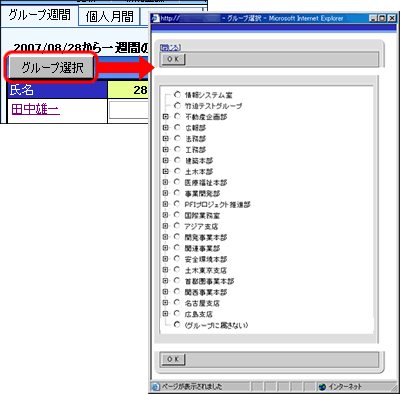Select the 情報システム室 radio button

click(x=177, y=95)
